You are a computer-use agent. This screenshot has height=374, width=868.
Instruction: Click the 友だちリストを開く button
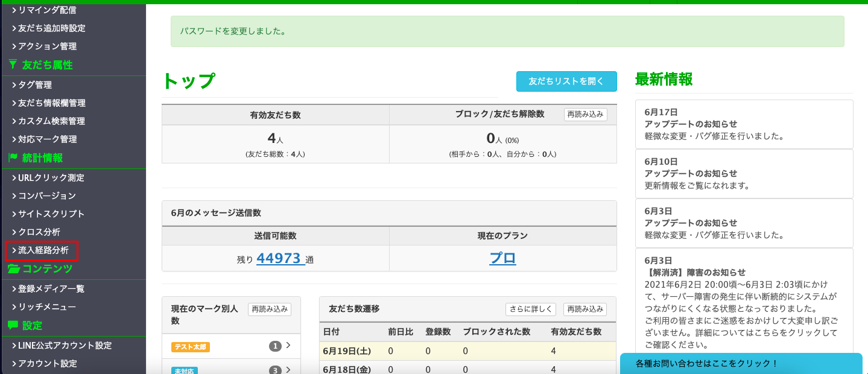pos(566,81)
